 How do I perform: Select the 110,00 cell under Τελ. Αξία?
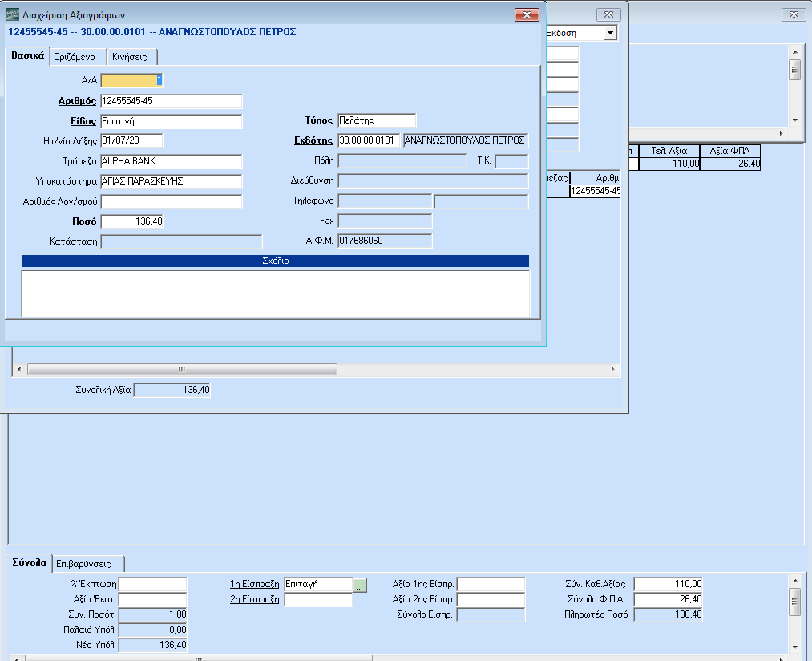(x=669, y=164)
